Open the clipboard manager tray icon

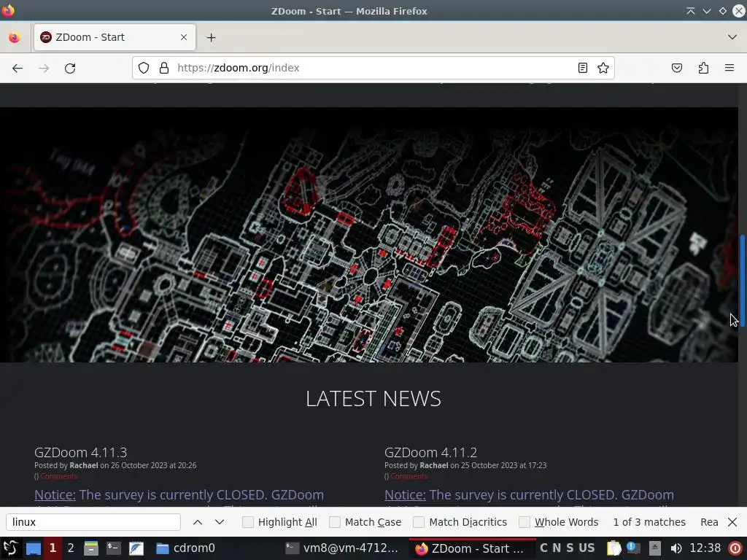614,548
